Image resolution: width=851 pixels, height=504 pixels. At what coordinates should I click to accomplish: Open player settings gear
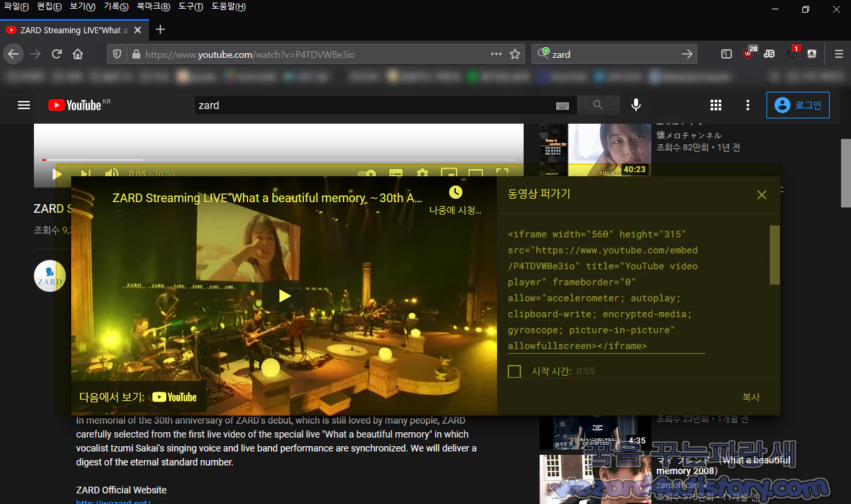click(x=423, y=174)
